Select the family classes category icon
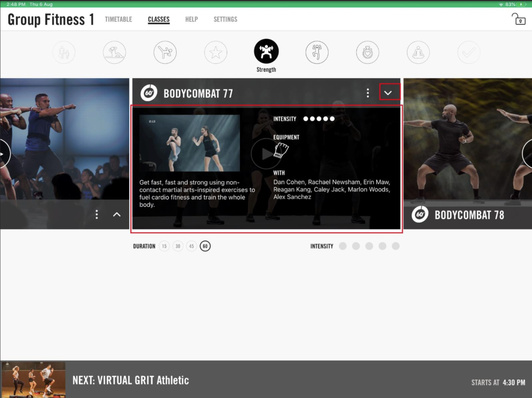 64,53
